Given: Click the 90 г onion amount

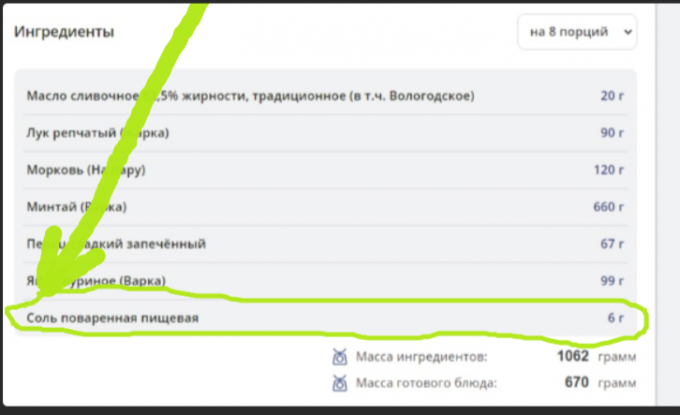Looking at the screenshot, I should coord(611,133).
